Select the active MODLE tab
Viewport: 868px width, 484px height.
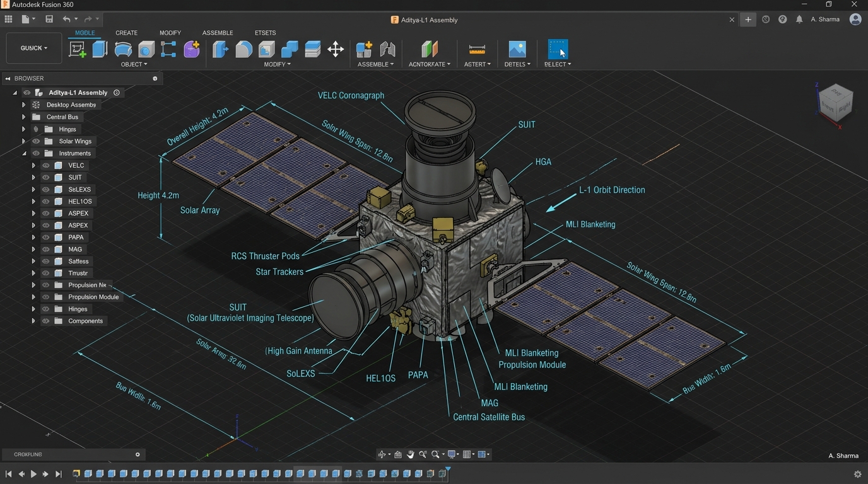click(x=85, y=33)
